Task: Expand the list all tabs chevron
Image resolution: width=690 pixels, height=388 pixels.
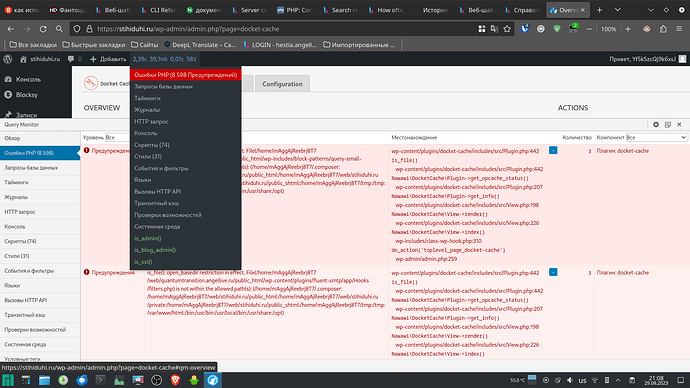Action: (617, 10)
